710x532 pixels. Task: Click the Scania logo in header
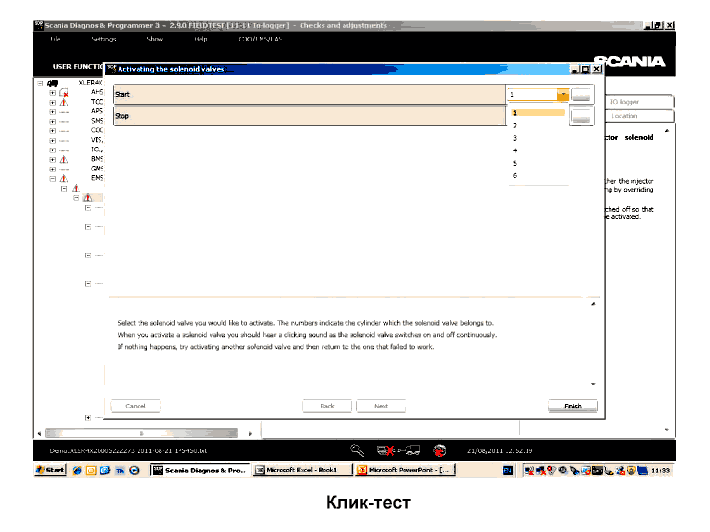(x=629, y=61)
